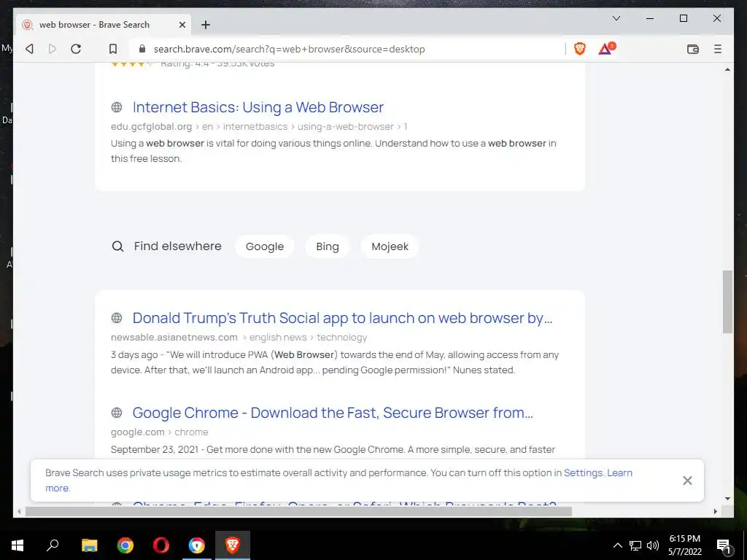Bookmark this page with the bookmark icon
This screenshot has width=747, height=560.
(113, 49)
